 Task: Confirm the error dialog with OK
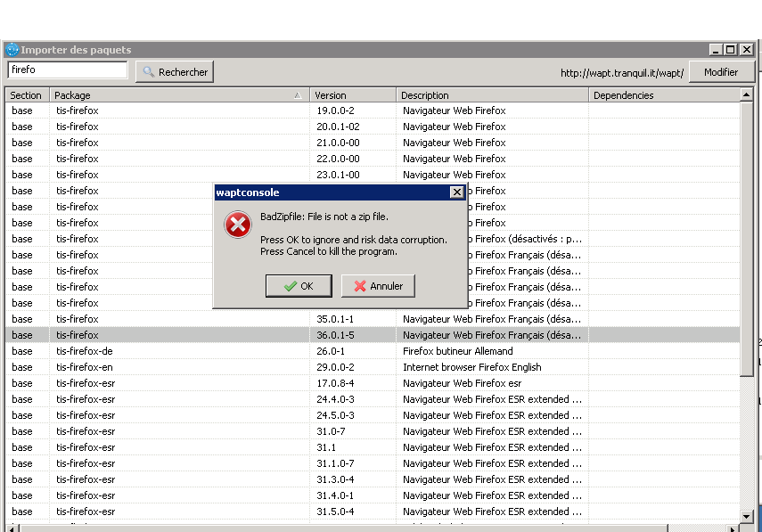click(299, 286)
